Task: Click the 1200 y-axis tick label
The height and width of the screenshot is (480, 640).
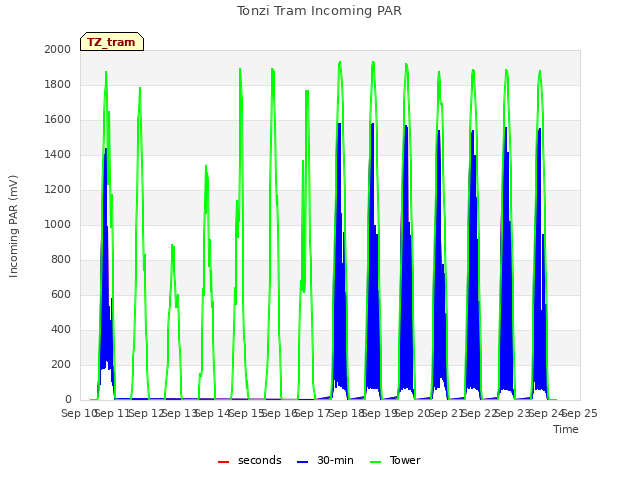Action: coord(58,189)
